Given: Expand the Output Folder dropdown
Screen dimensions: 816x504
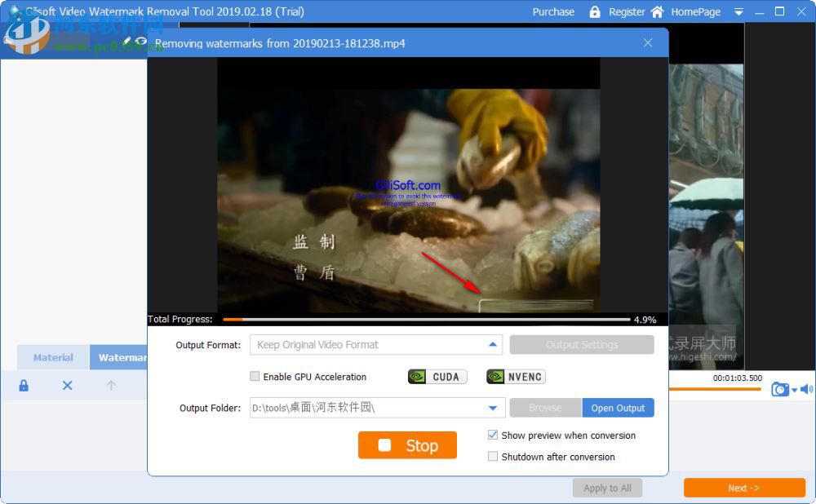Looking at the screenshot, I should [493, 408].
